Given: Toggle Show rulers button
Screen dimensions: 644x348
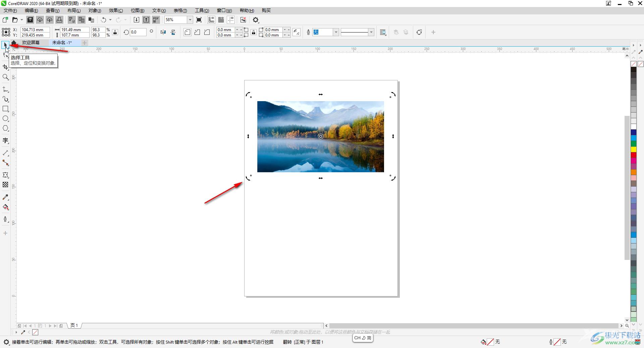Looking at the screenshot, I should point(211,20).
